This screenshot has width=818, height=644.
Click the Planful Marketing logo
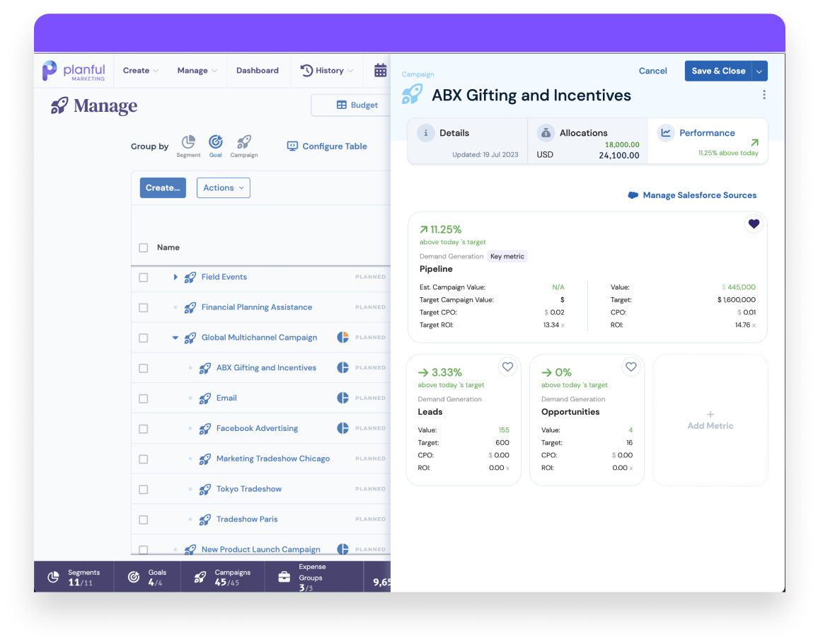pos(75,71)
